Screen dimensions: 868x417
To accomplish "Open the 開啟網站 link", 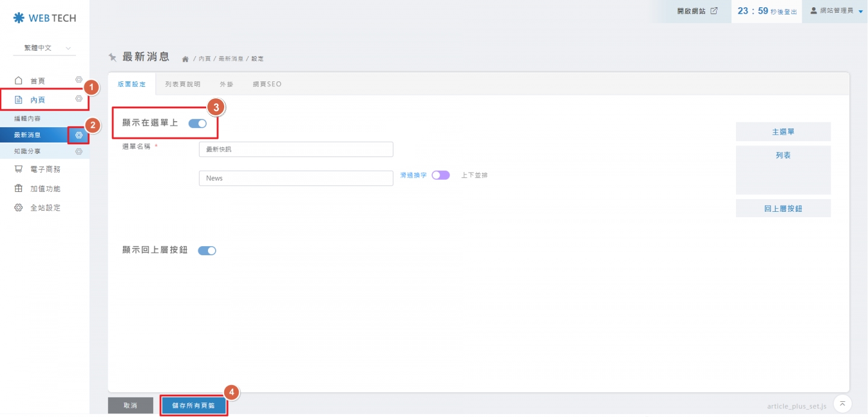I will [697, 11].
